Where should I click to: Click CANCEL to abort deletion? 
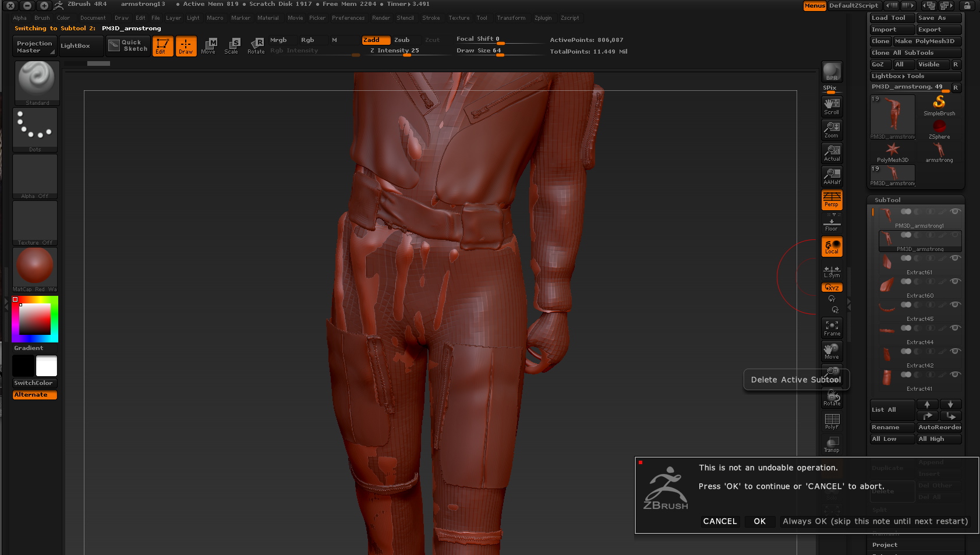(x=720, y=521)
